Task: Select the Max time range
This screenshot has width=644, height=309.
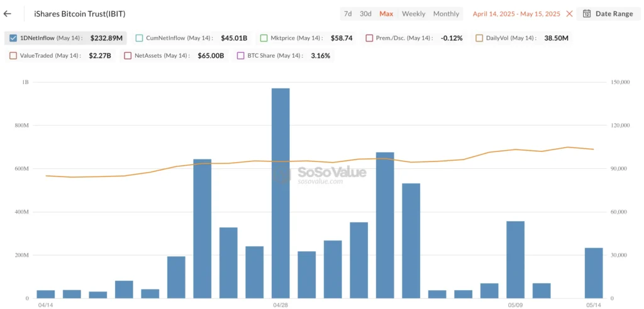Action: click(x=386, y=14)
